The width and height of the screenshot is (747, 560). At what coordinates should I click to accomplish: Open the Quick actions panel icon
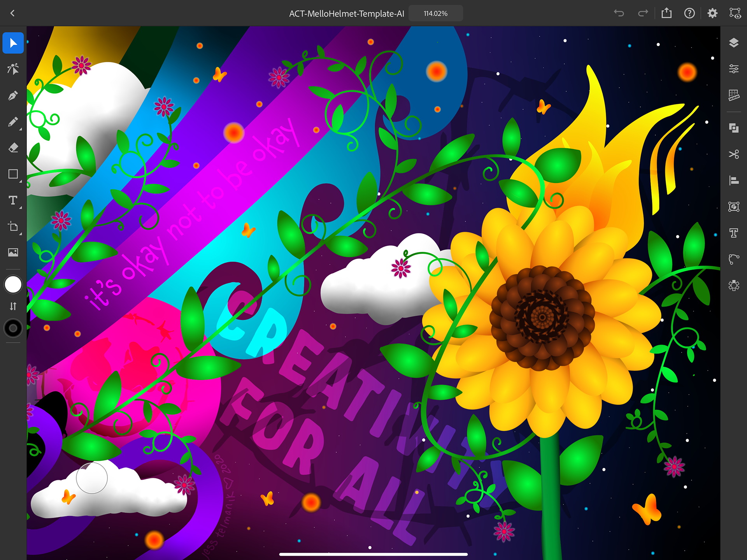[x=734, y=285]
